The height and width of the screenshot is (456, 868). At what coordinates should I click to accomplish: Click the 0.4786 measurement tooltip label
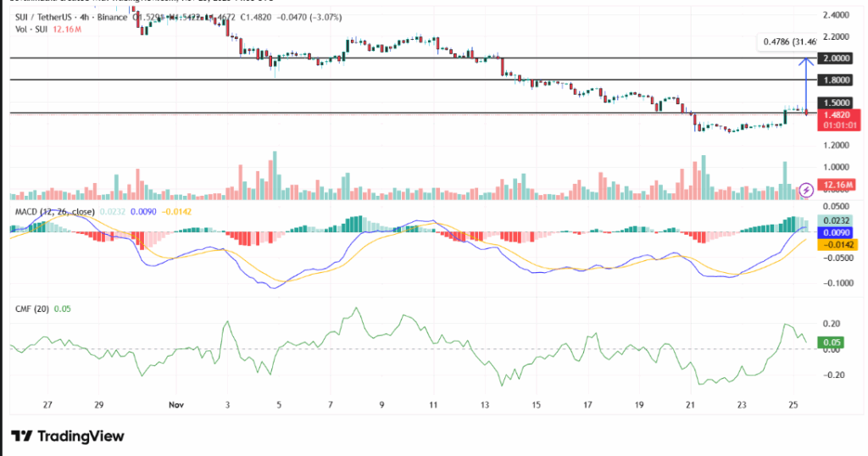tap(788, 41)
